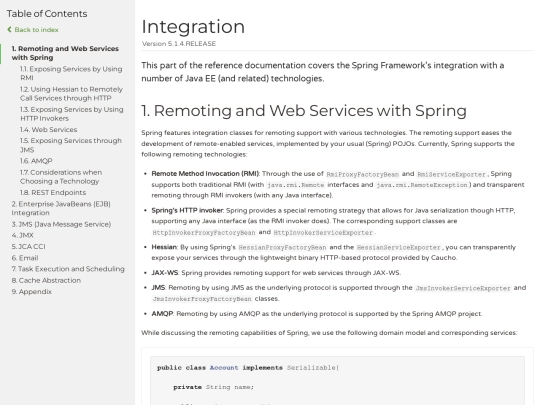Select 1.6 AMQP in table of contents
The width and height of the screenshot is (540, 405).
[x=36, y=161]
